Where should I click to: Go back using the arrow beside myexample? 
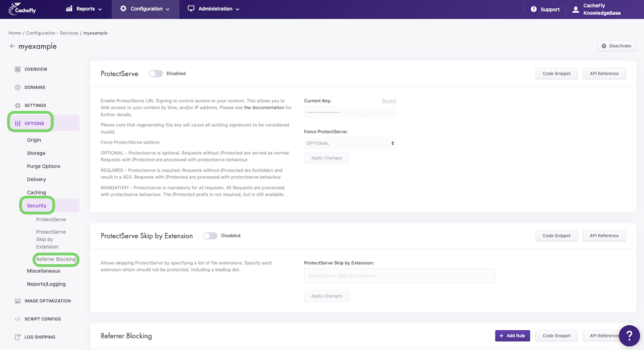[13, 46]
